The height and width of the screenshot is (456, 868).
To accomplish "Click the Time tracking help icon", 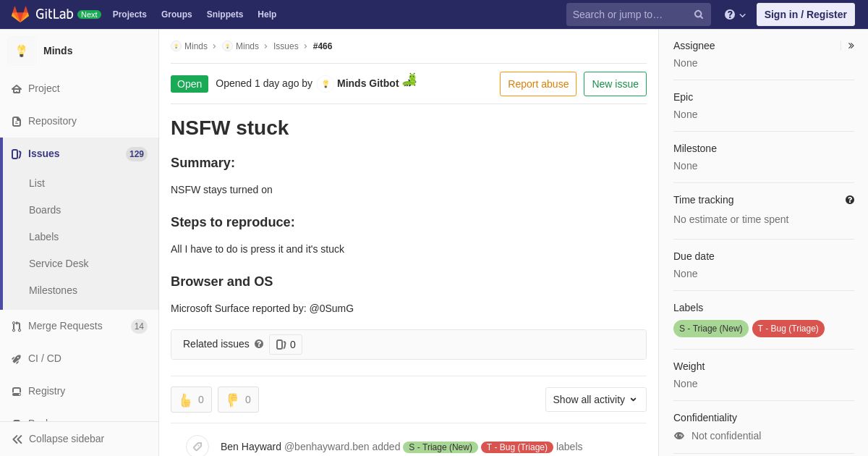I will [x=850, y=200].
